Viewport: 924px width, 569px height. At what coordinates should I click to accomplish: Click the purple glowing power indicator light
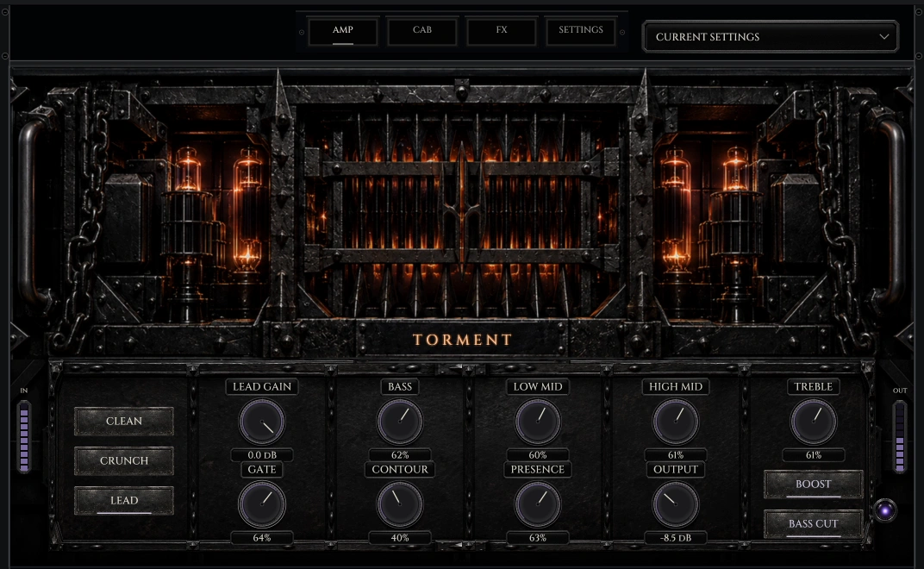point(884,510)
